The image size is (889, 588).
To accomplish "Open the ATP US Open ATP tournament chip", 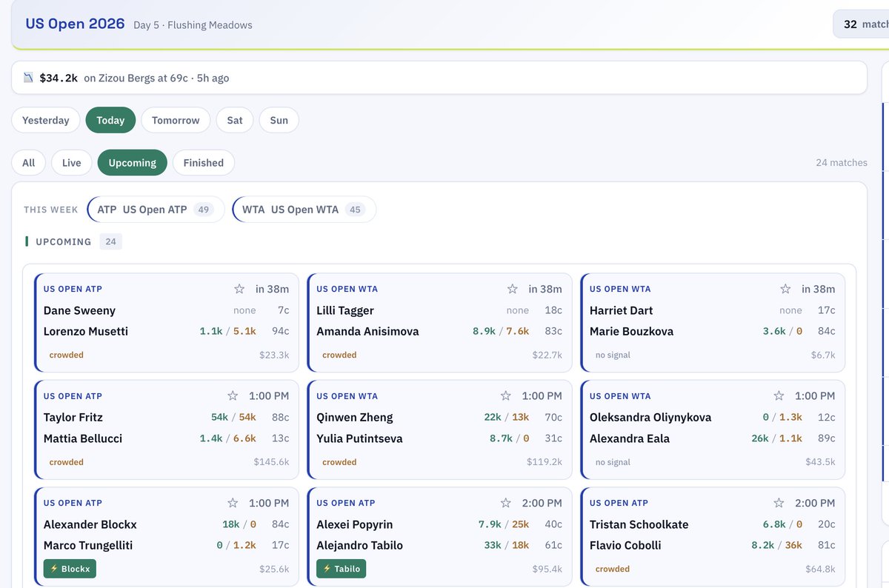I will pos(156,210).
